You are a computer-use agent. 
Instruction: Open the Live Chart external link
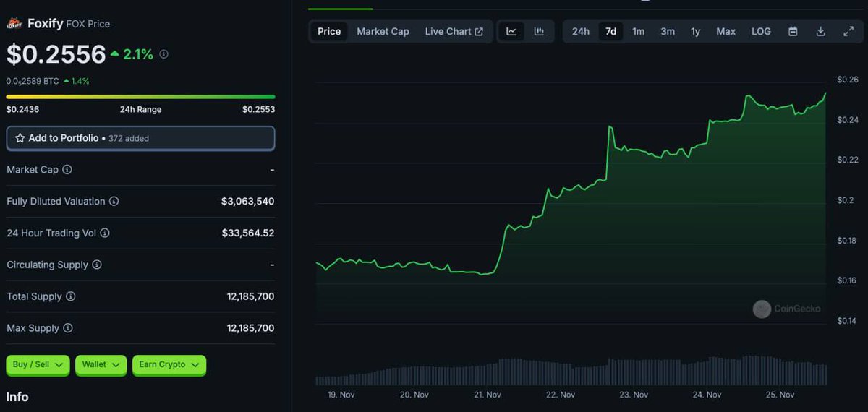click(454, 32)
